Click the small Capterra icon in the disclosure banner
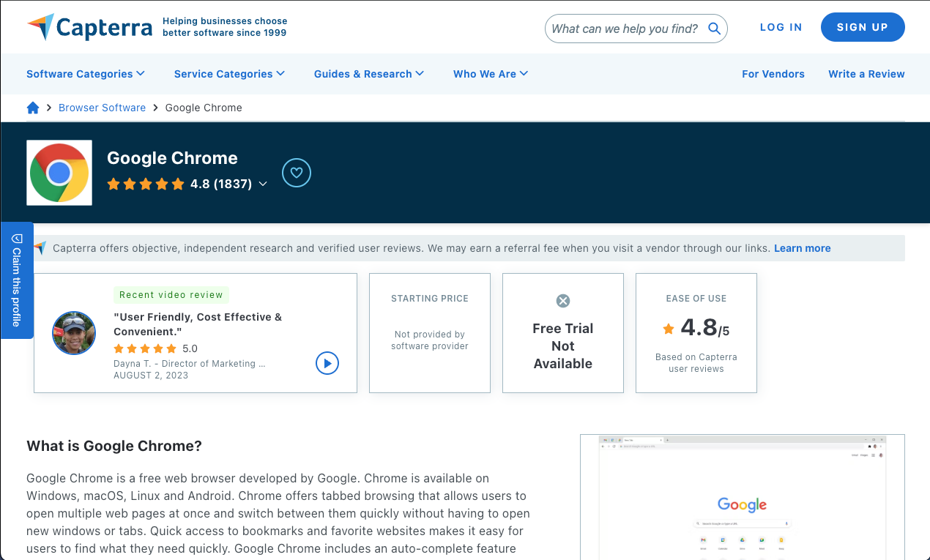Screen dimensions: 930x560 click(40, 248)
